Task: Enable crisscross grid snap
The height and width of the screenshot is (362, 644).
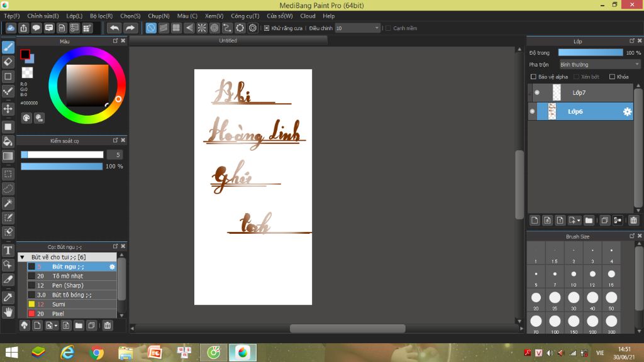Action: pyautogui.click(x=176, y=28)
